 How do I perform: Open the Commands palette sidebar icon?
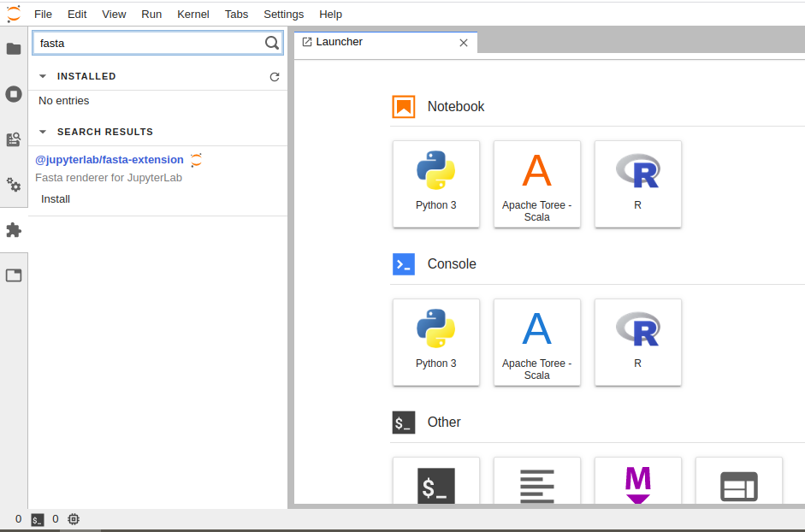point(14,139)
